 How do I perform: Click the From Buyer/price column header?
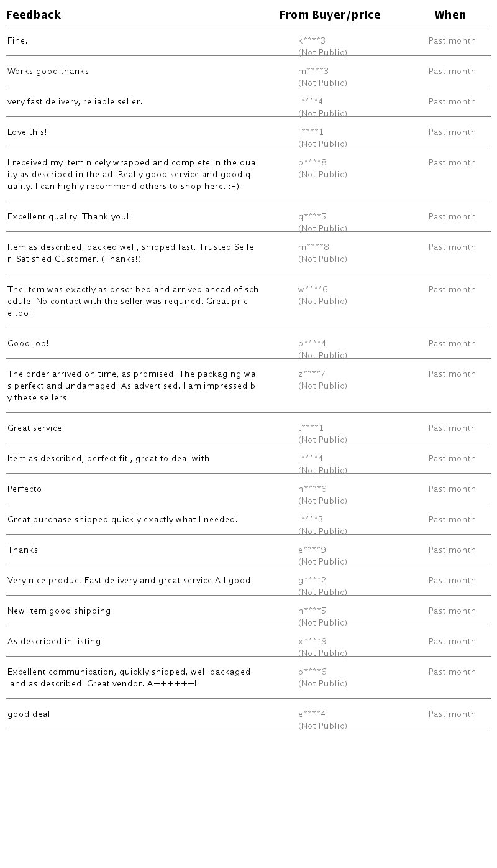click(x=329, y=15)
